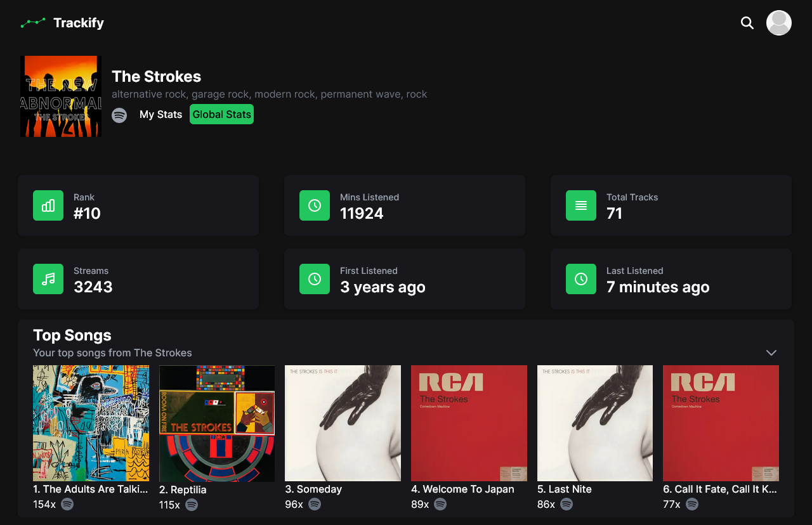The height and width of the screenshot is (525, 812).
Task: Click the Trackify logo icon
Action: (x=33, y=23)
